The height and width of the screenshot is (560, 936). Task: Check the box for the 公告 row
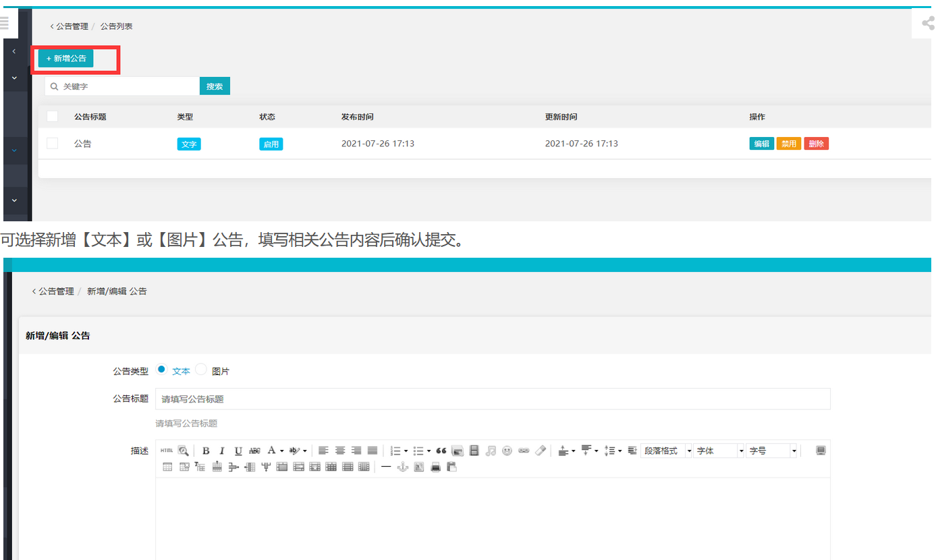(52, 144)
